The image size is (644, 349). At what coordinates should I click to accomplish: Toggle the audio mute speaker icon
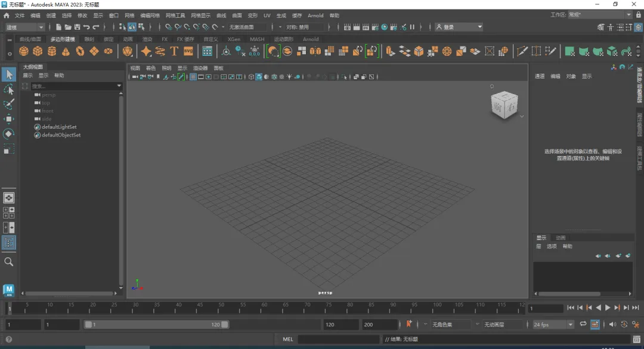pyautogui.click(x=612, y=324)
